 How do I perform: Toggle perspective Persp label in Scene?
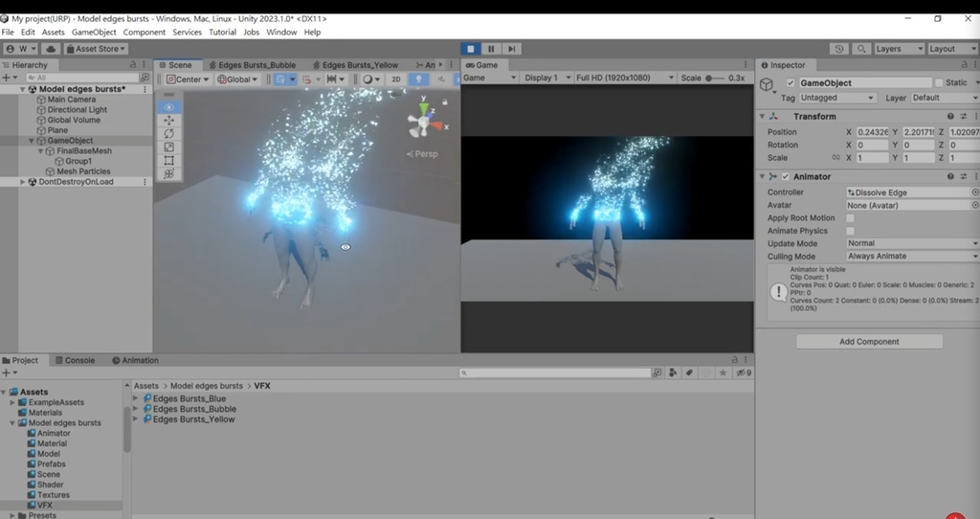point(422,154)
